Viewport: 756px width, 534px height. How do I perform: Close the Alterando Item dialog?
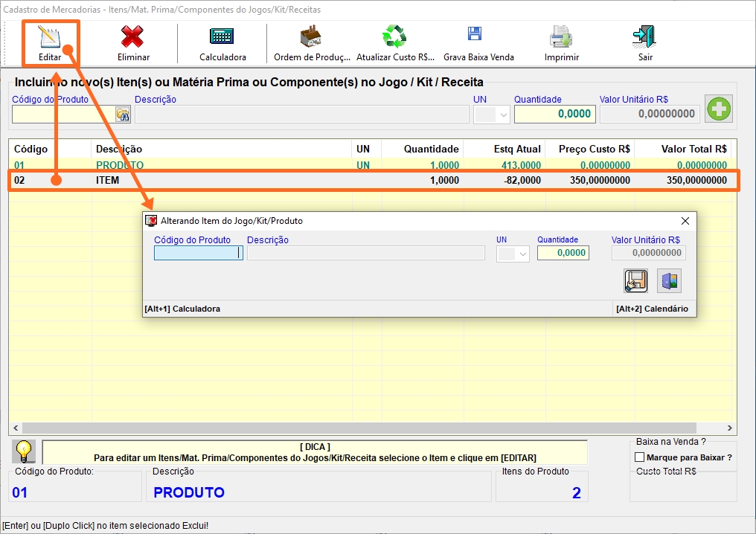click(685, 221)
